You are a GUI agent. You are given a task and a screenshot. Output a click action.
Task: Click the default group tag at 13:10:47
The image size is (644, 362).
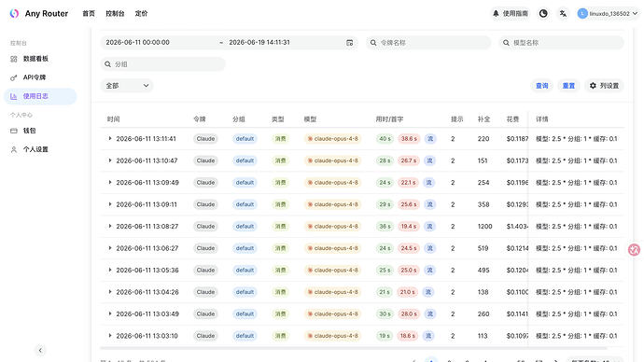[x=245, y=160]
